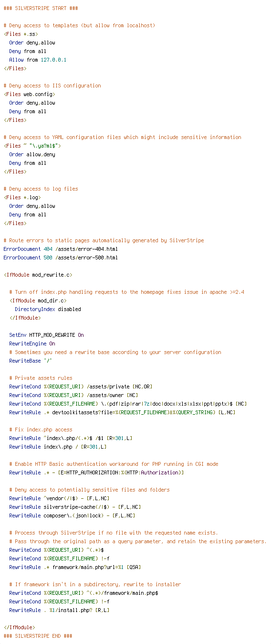Click the SetEnv HTTP_MOD_REWRITE On line
This screenshot has width=271, height=644.
point(46,335)
